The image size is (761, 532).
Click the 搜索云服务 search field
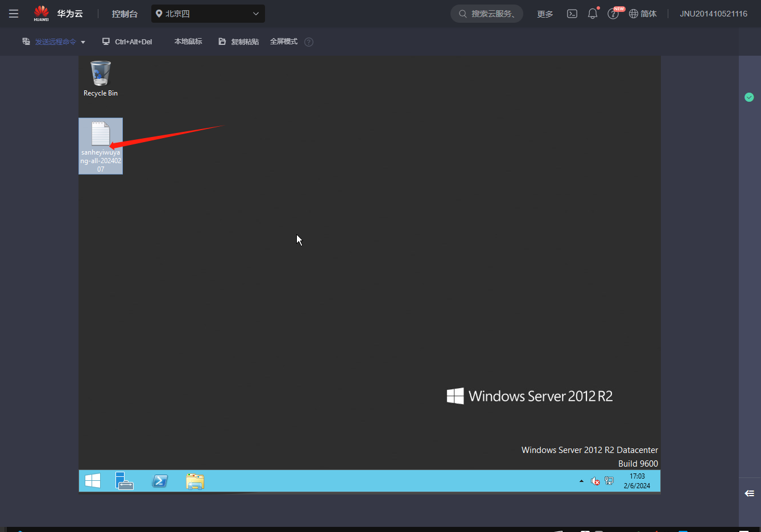pyautogui.click(x=487, y=14)
